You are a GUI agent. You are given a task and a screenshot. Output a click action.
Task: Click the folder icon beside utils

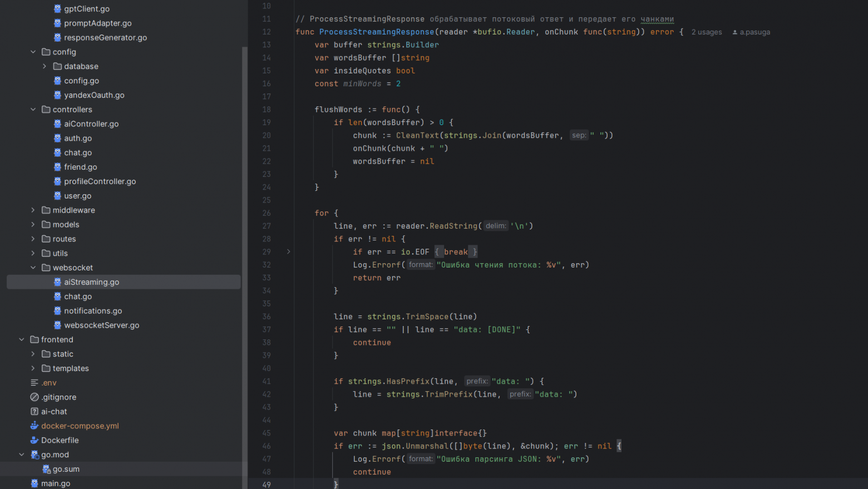(x=46, y=253)
